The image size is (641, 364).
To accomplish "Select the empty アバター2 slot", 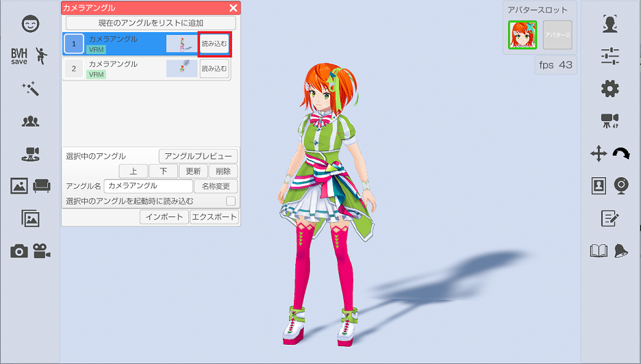I will [x=557, y=35].
